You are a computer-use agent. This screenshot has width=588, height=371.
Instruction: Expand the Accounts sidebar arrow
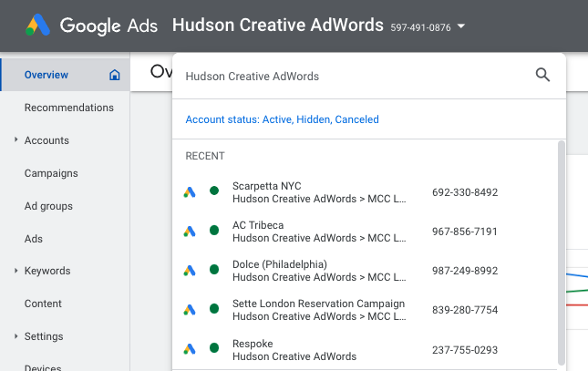(x=15, y=139)
